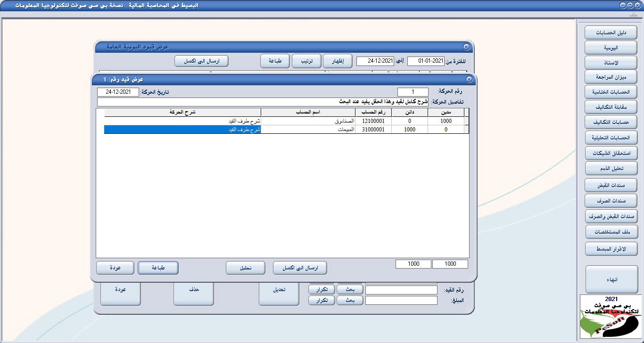Screen dimensions: 644x343
Task: Click the رقم القيد search input field
Action: pos(401,290)
